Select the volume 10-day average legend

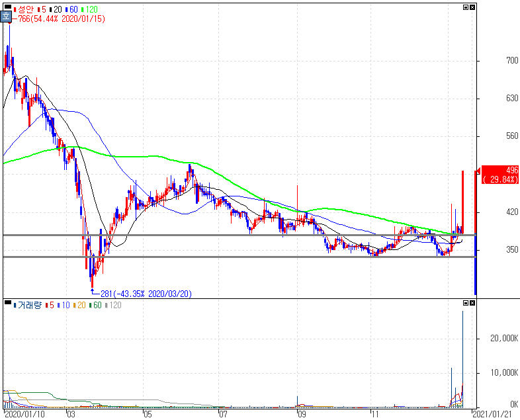click(64, 305)
